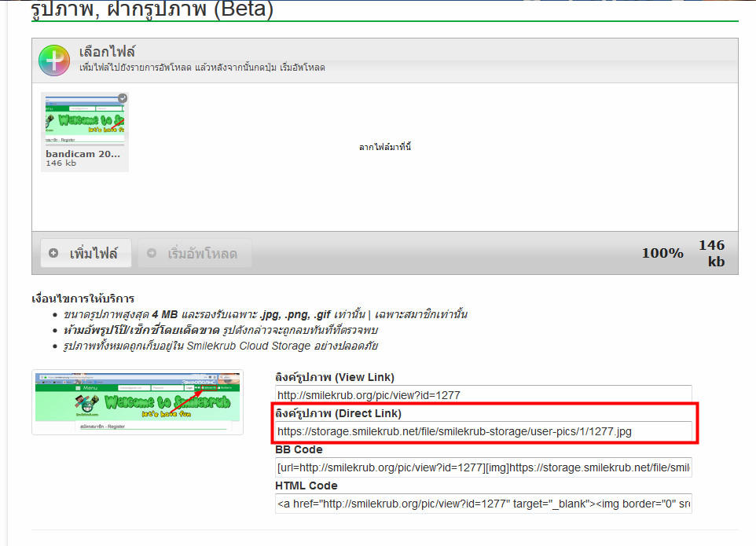Click the ลิงค์รูปภาพ (Direct Link) label
756x546 pixels.
point(338,413)
